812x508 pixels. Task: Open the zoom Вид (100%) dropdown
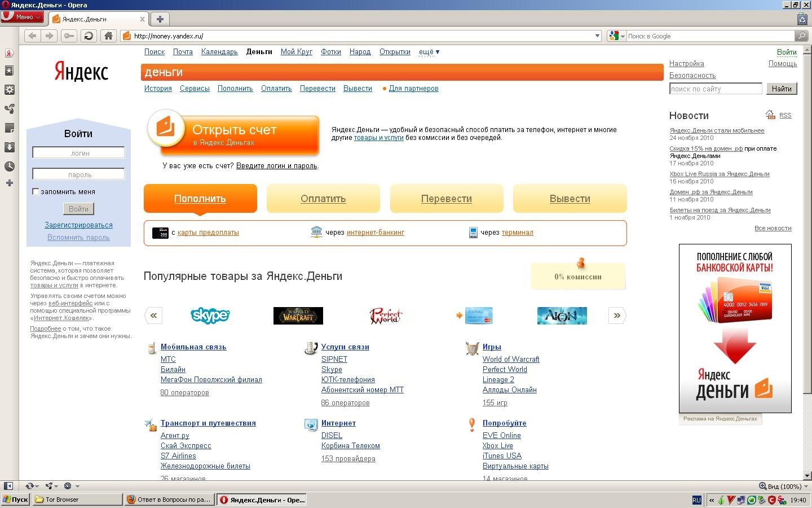784,486
